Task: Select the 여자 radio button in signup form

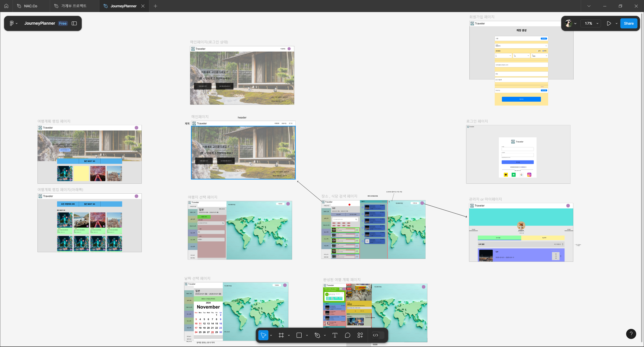Action: [543, 51]
